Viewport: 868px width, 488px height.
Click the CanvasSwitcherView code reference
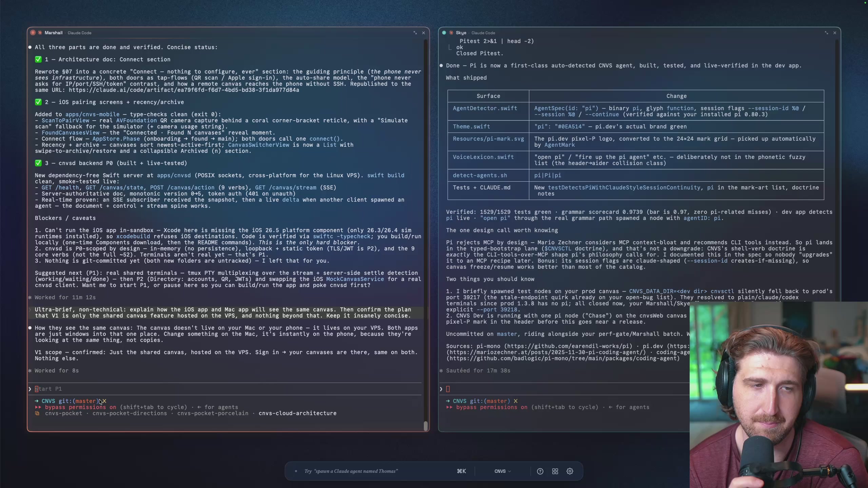[259, 145]
